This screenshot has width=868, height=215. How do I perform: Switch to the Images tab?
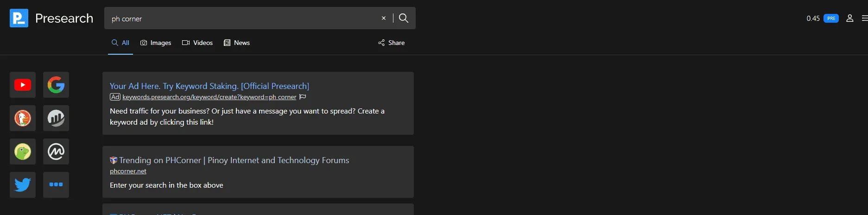pos(156,43)
